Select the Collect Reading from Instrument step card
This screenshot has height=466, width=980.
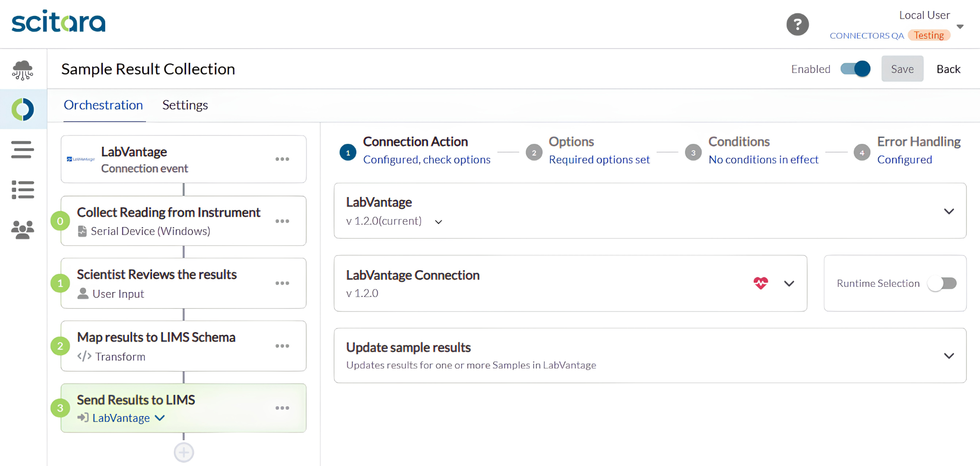click(x=184, y=221)
